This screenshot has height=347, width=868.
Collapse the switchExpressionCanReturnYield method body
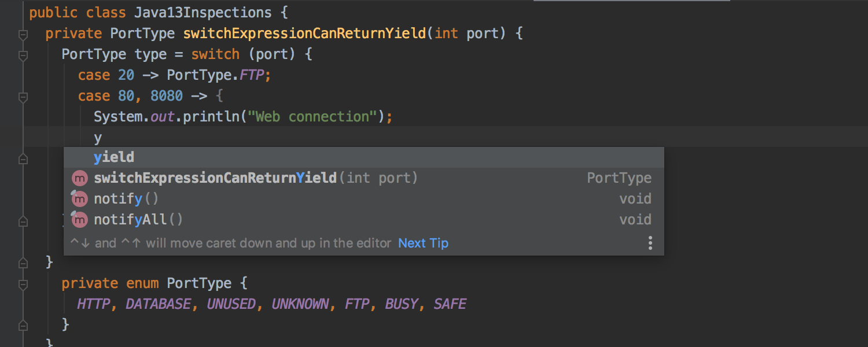pos(23,35)
